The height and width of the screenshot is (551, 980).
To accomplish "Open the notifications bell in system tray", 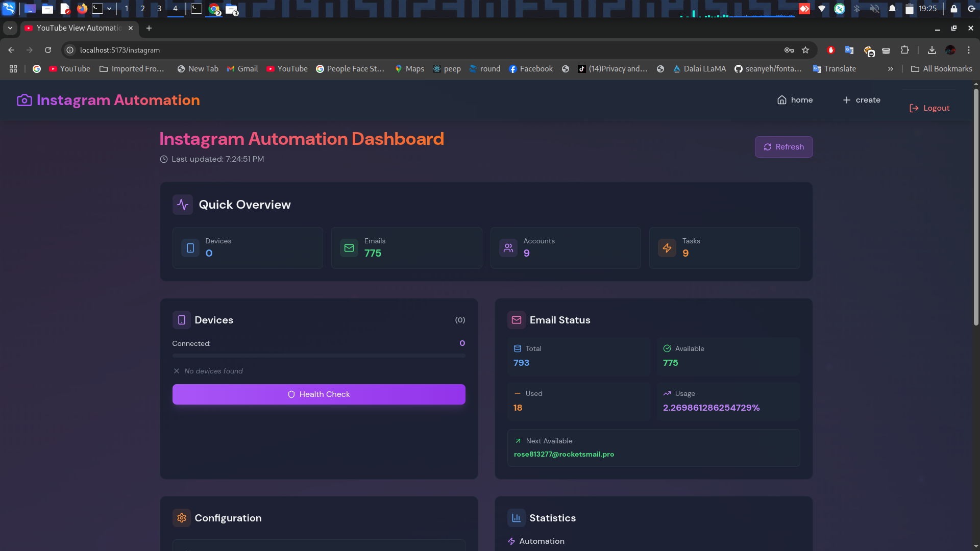I will (892, 9).
